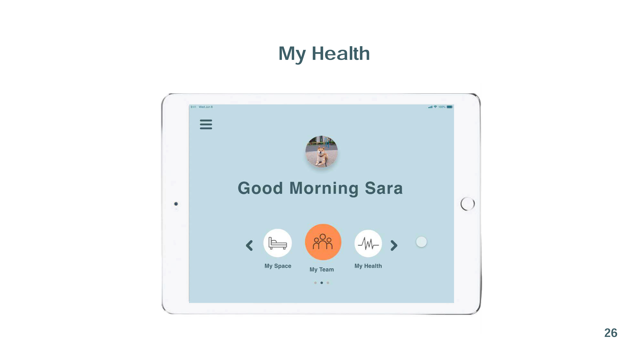Expand carousel to next page
Viewport: 644px width, 362px height.
point(393,245)
